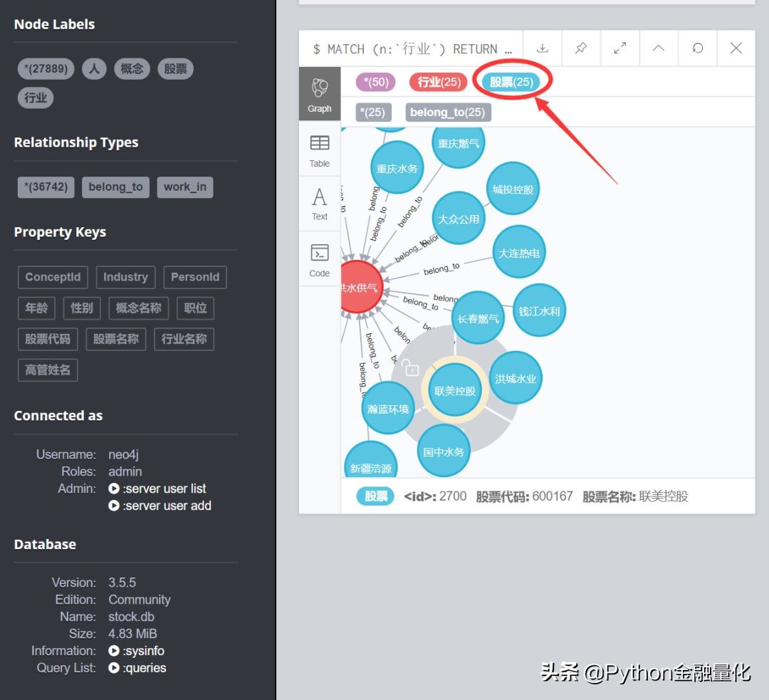Switch to Table view
This screenshot has width=769, height=700.
[319, 150]
